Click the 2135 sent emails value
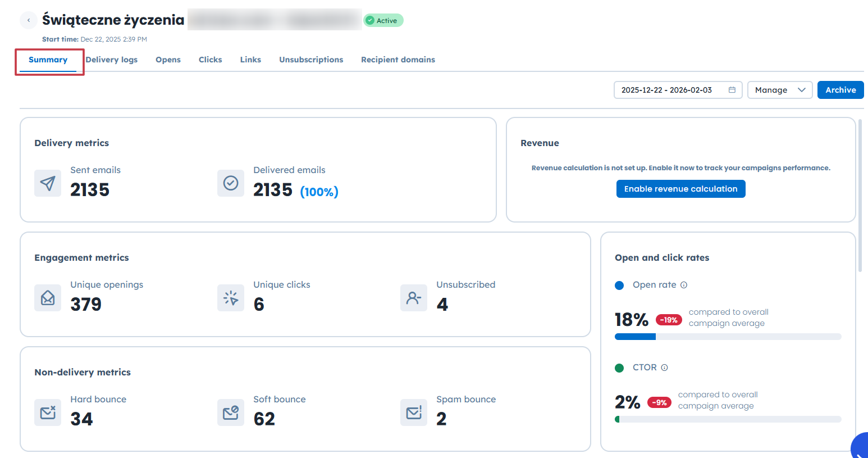Viewport: 868px width, 458px height. 90,190
